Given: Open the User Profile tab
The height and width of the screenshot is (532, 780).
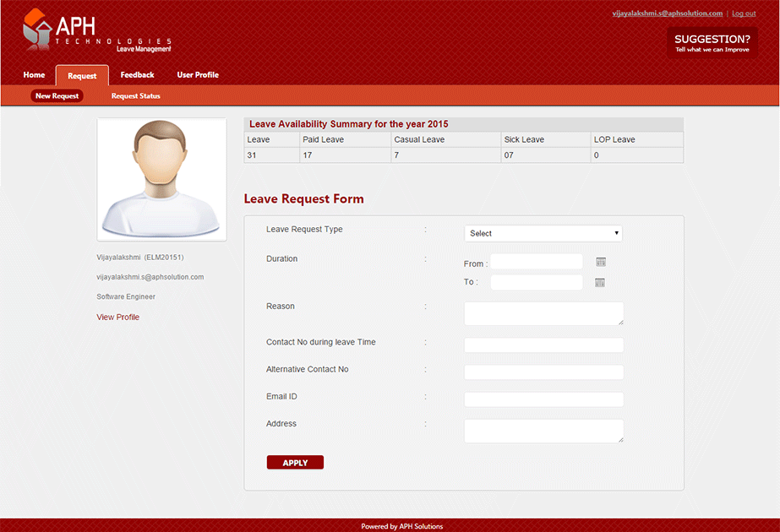Looking at the screenshot, I should coord(198,75).
